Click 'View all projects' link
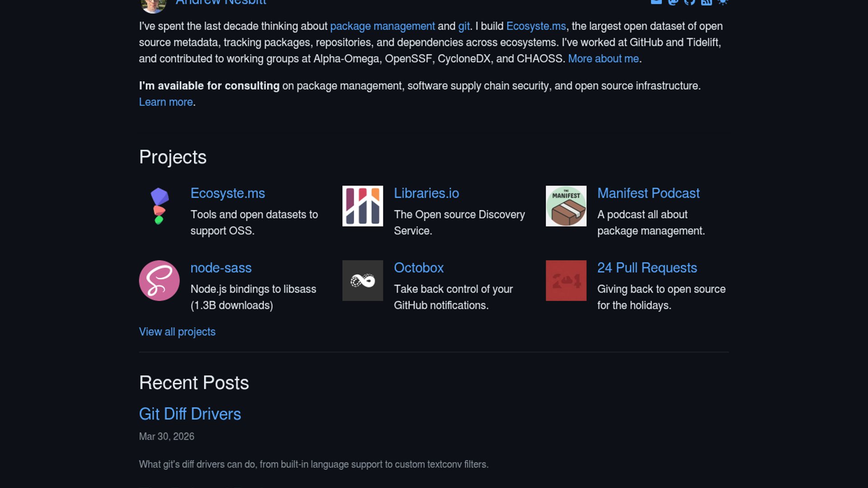Screen dimensions: 868x488 tap(177, 332)
